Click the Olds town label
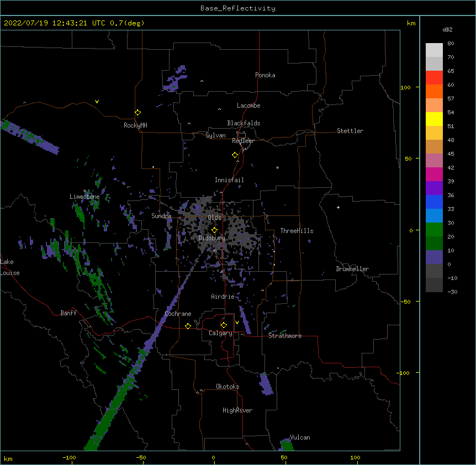476x465 pixels. (214, 218)
